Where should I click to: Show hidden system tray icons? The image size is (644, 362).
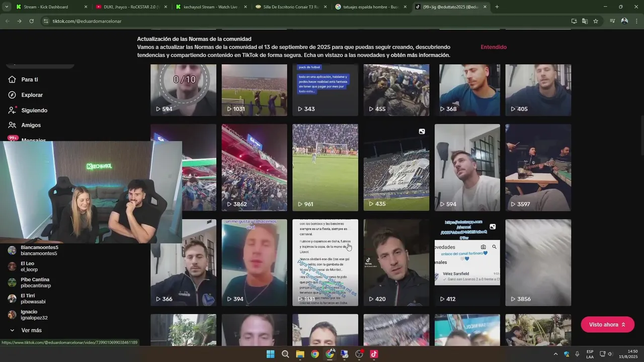[x=555, y=354]
